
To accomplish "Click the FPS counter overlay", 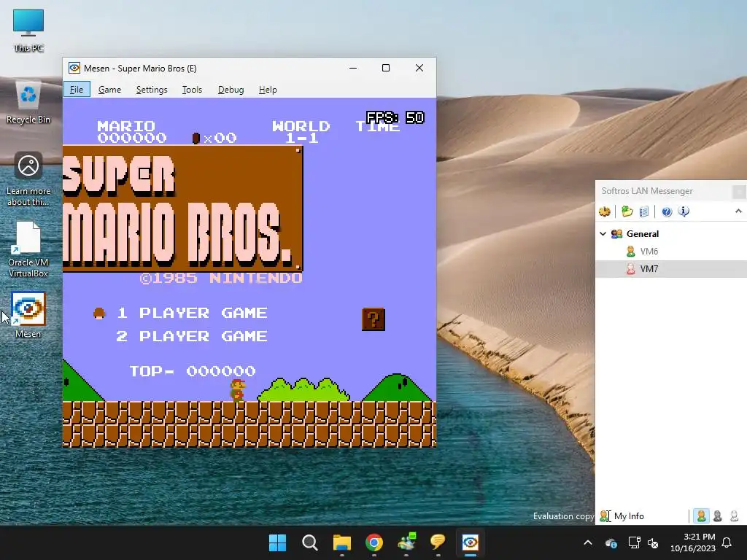I will click(395, 117).
